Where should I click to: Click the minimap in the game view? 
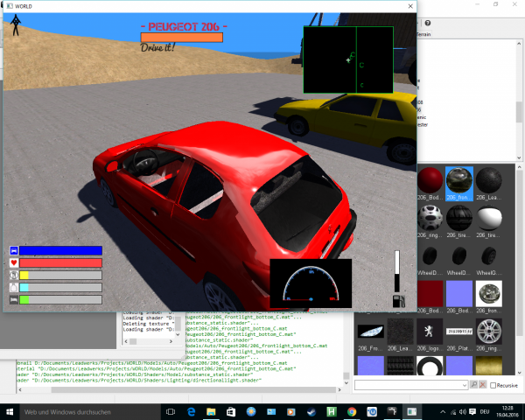coord(348,59)
